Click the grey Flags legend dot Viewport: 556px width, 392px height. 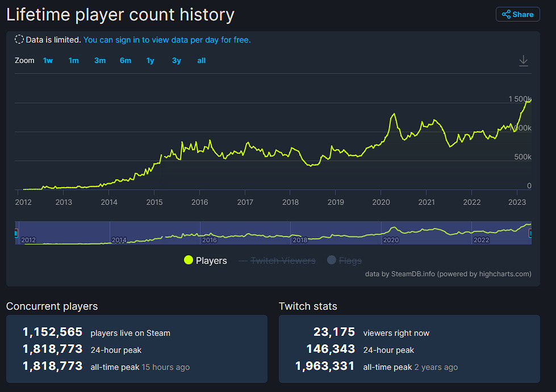point(332,260)
